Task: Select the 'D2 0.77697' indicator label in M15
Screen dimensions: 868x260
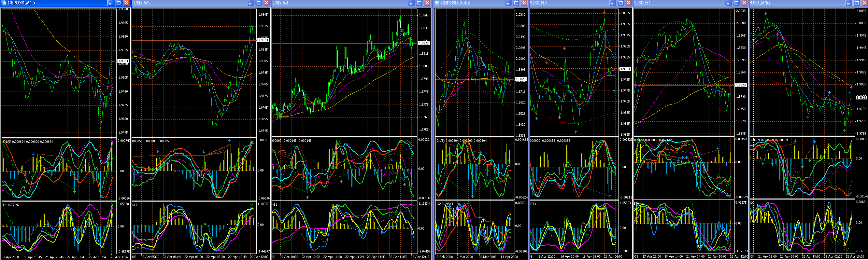Action: (11, 205)
